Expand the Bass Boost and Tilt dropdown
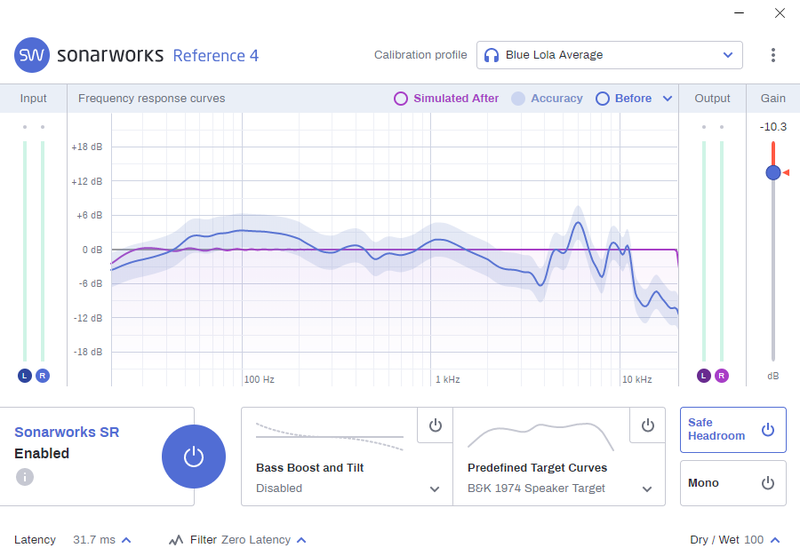 click(x=434, y=489)
